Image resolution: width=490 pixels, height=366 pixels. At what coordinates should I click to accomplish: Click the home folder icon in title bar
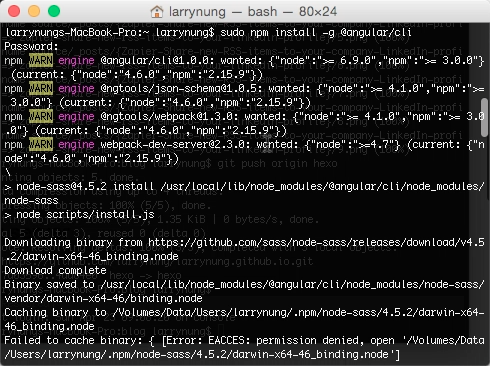click(157, 12)
